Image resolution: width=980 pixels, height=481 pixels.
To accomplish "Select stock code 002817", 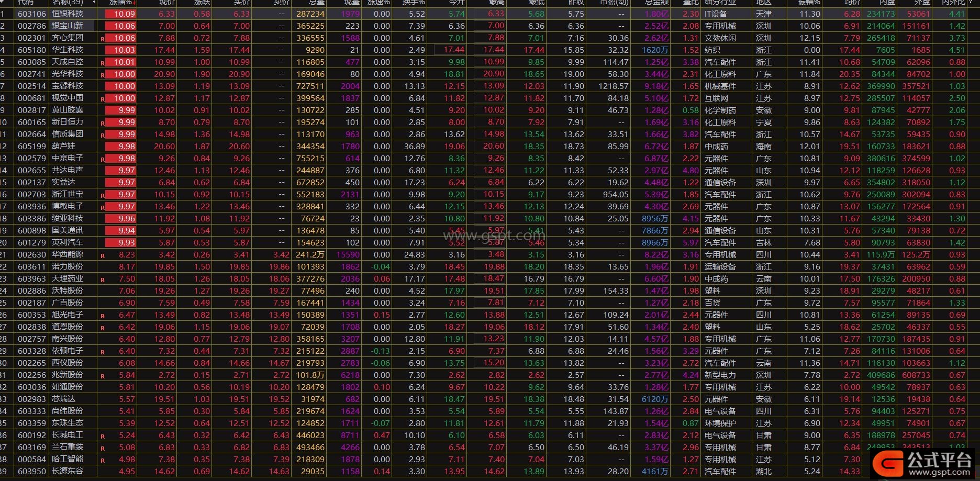I will tap(32, 110).
